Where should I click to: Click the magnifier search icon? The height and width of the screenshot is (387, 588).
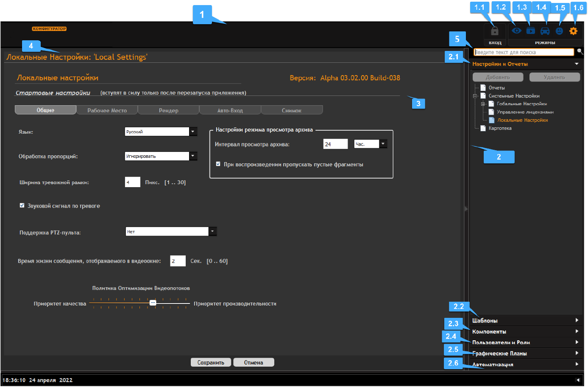point(580,51)
